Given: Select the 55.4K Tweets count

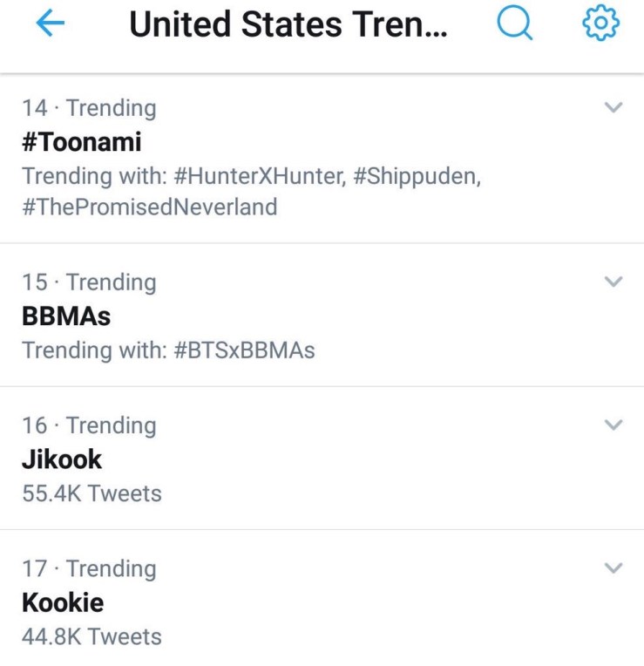Looking at the screenshot, I should tap(92, 493).
